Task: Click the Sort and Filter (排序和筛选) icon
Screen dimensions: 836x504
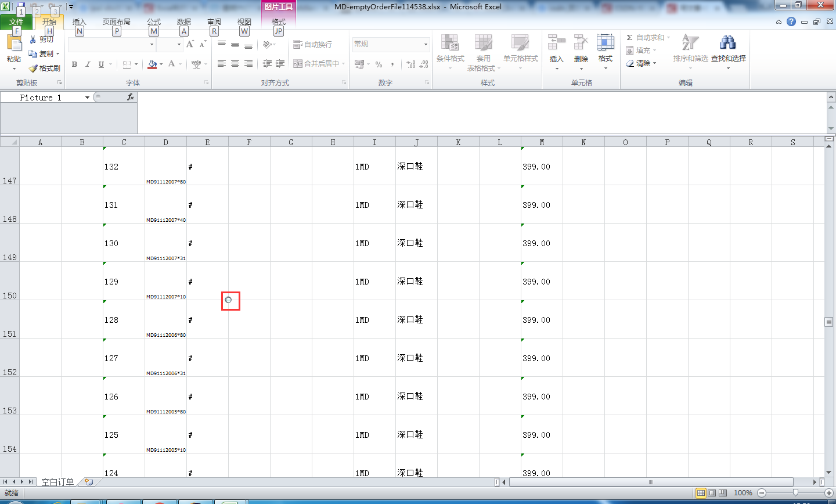Action: click(690, 42)
